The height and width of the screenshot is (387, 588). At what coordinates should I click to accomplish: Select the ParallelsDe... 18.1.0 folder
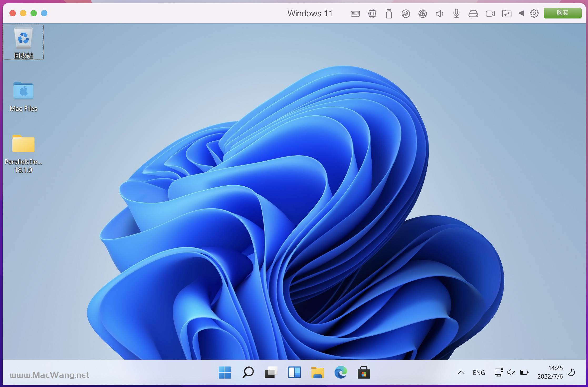click(x=23, y=154)
